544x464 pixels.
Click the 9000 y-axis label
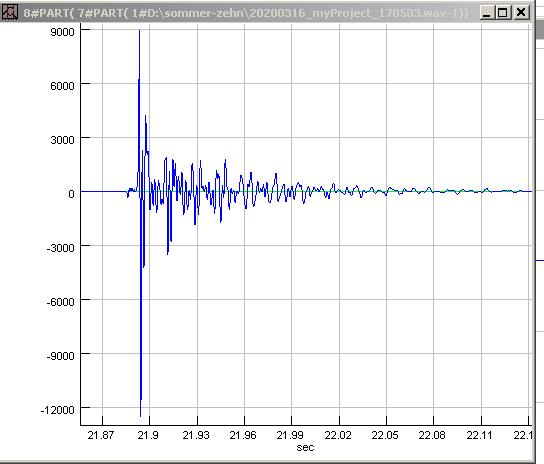pos(62,32)
